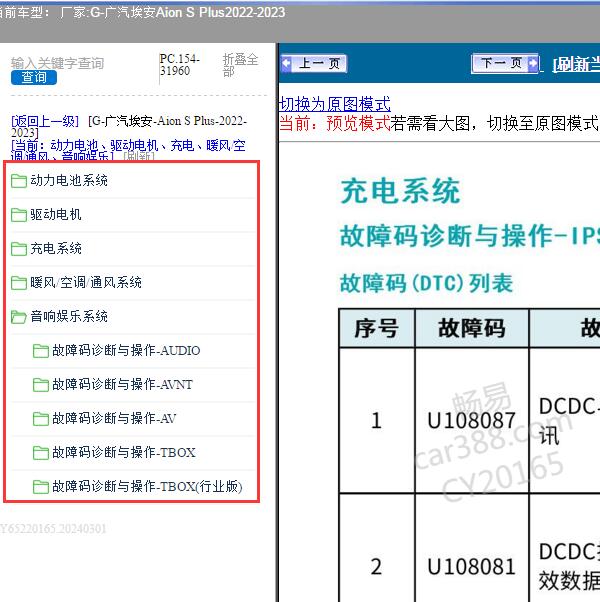Click row number 1 cell
Screen dimensions: 600x602
tap(377, 420)
